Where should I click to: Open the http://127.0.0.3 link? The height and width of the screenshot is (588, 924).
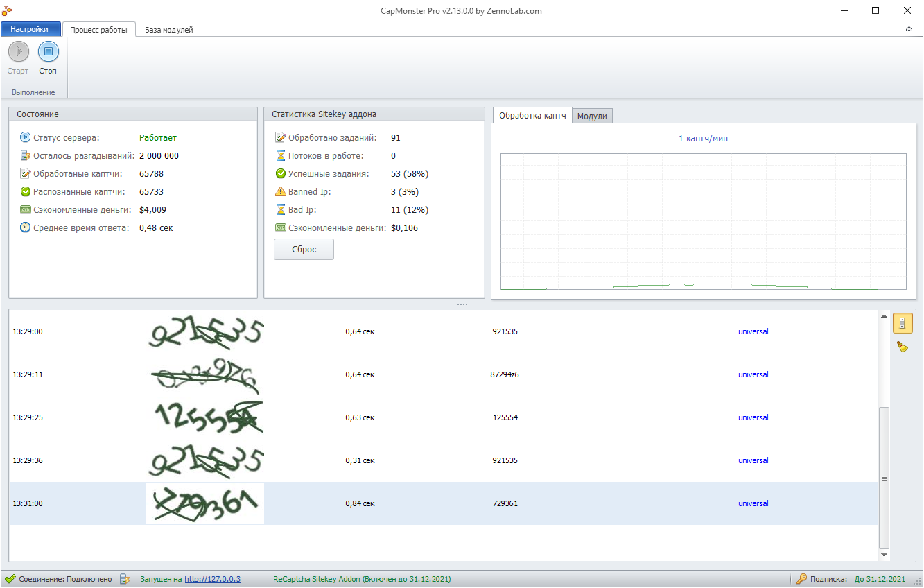212,578
